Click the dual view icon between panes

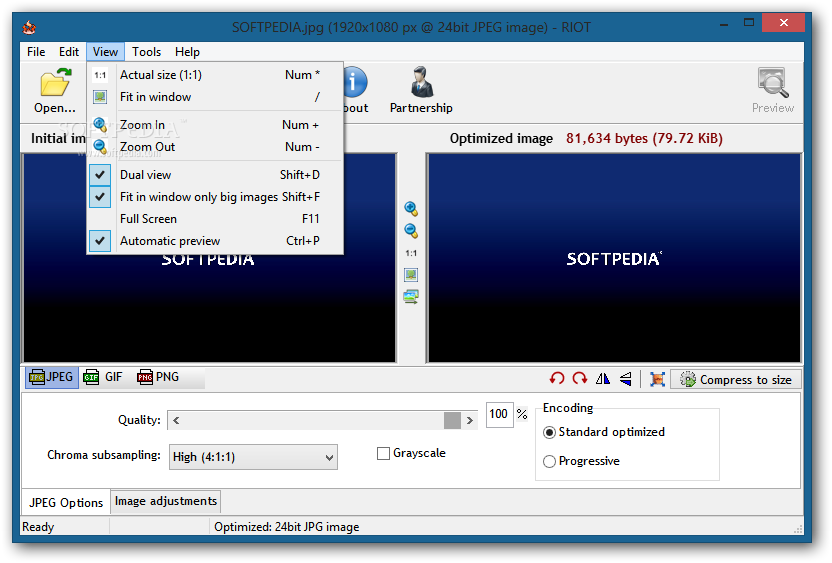[x=411, y=297]
